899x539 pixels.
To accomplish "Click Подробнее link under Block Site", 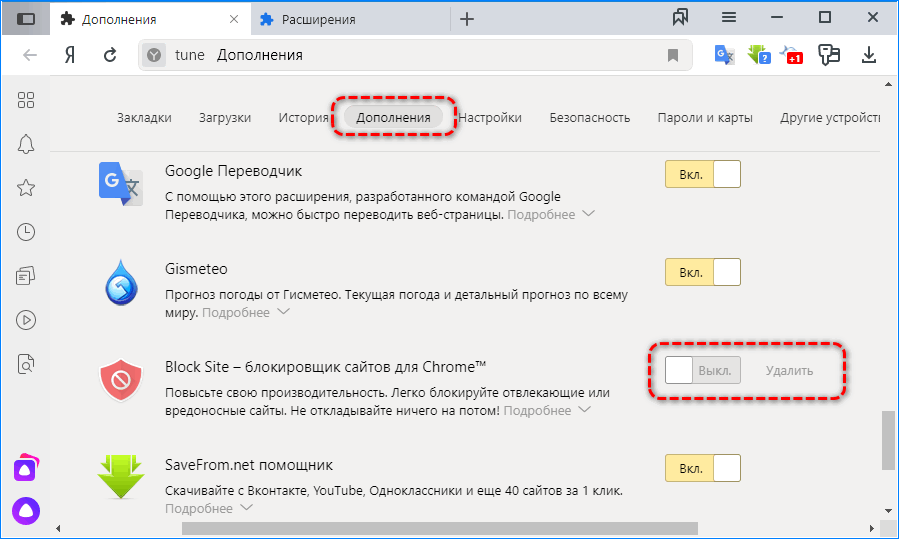I will 537,411.
